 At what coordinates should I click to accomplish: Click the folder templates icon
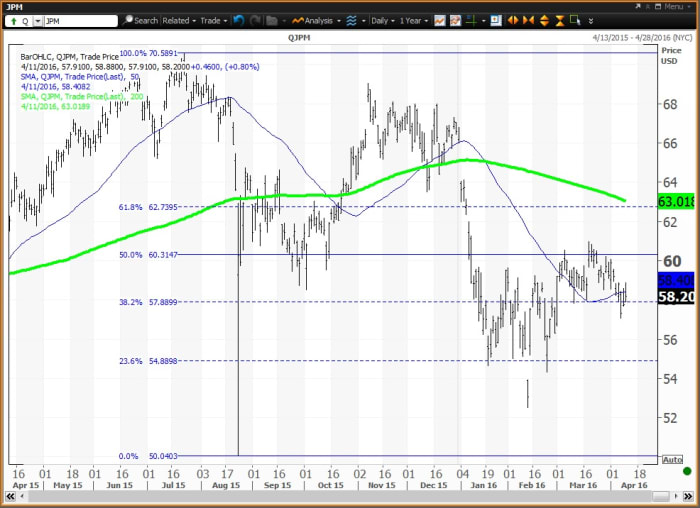pos(271,21)
